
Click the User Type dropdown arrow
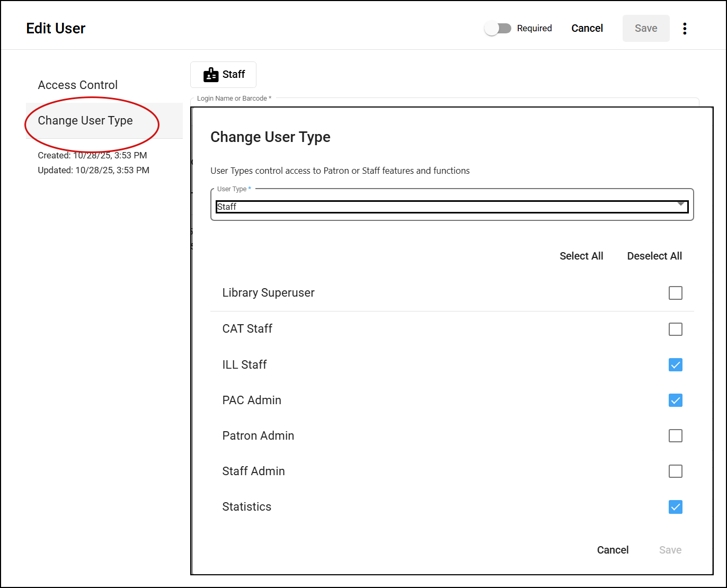point(681,204)
